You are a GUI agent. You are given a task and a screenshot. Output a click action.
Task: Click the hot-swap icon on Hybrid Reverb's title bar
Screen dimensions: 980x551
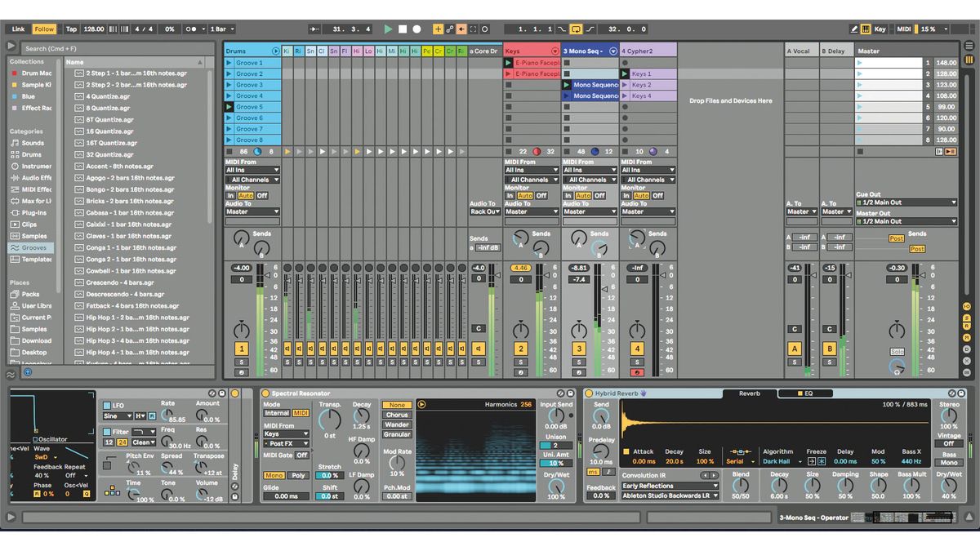(644, 393)
